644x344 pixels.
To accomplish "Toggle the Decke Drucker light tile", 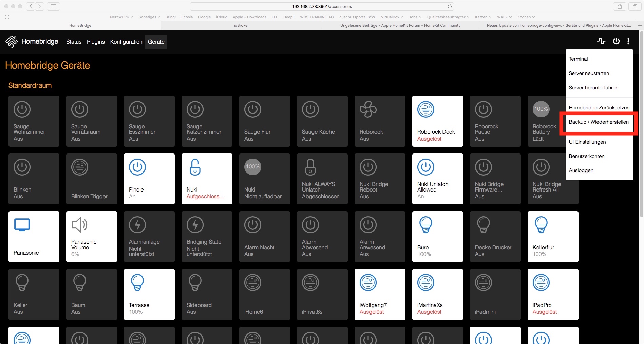I will tap(495, 237).
